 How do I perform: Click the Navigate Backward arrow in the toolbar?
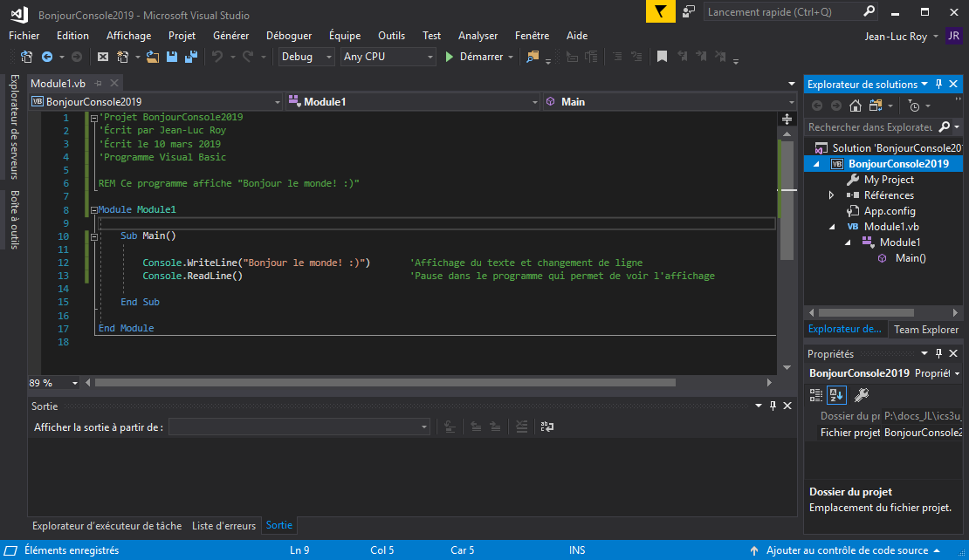[47, 57]
